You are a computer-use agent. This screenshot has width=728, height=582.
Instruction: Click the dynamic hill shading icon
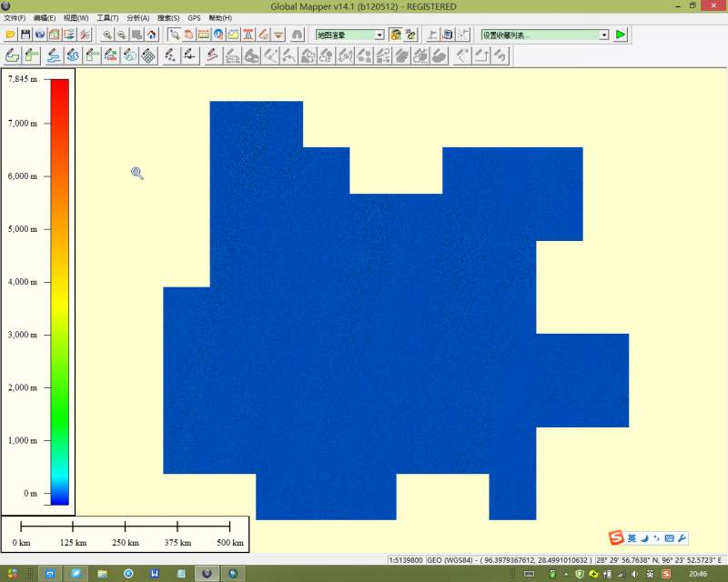tap(410, 35)
